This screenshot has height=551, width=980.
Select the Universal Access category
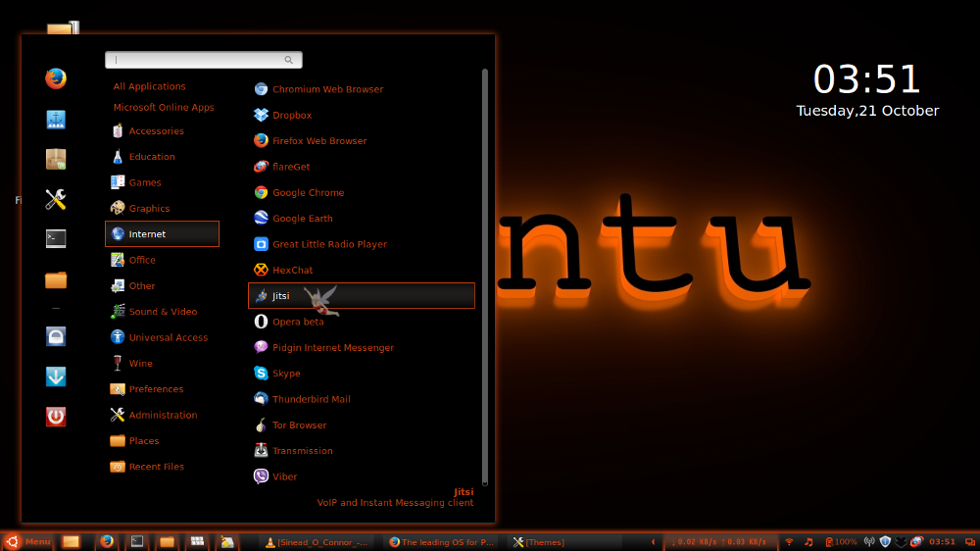click(162, 337)
